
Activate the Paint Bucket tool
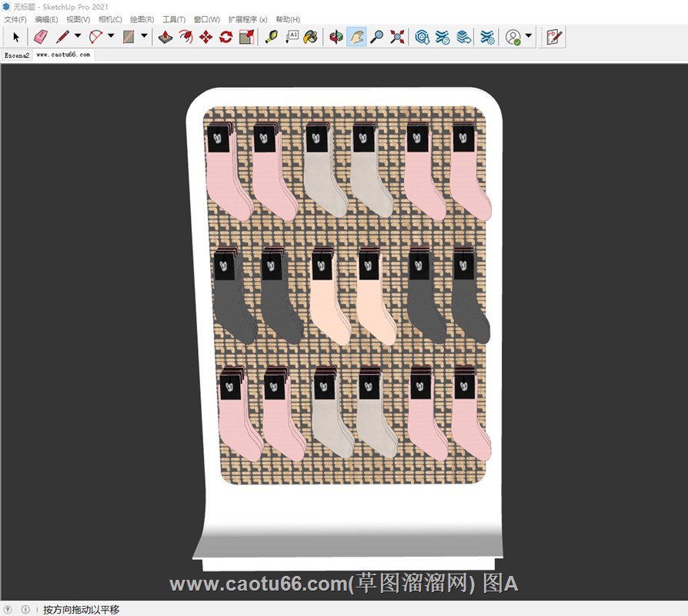click(310, 36)
